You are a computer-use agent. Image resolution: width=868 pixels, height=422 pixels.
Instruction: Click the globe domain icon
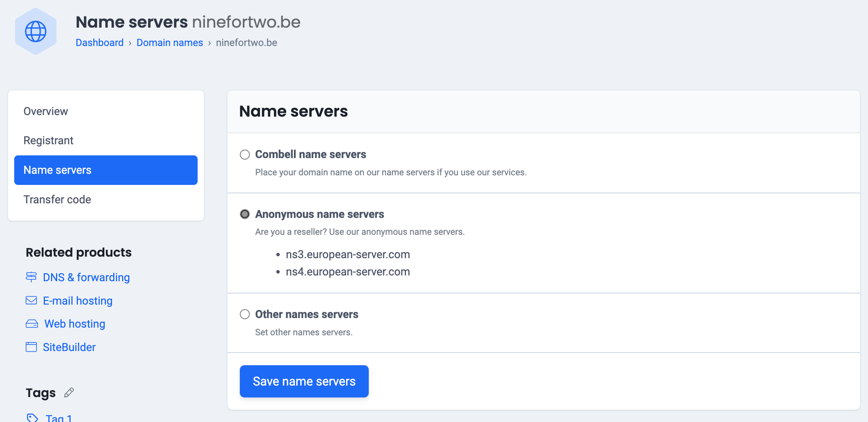[36, 31]
